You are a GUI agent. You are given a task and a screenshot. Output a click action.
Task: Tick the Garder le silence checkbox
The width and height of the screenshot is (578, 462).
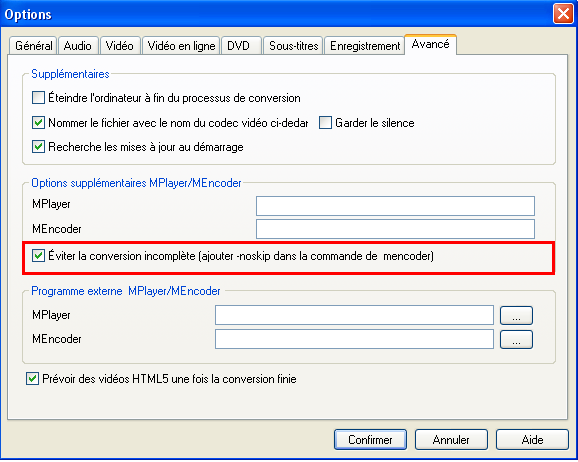(x=325, y=122)
